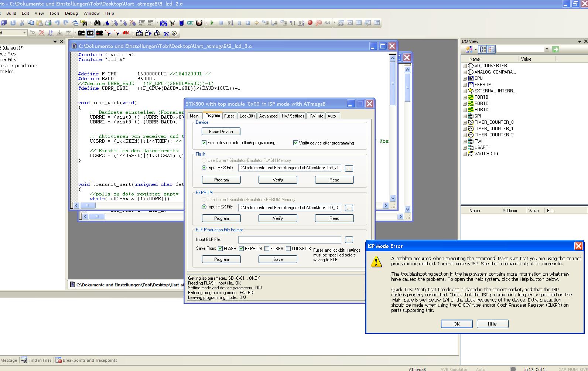Click the blue X Clean project icon
Image resolution: width=588 pixels, height=371 pixels.
click(x=166, y=33)
